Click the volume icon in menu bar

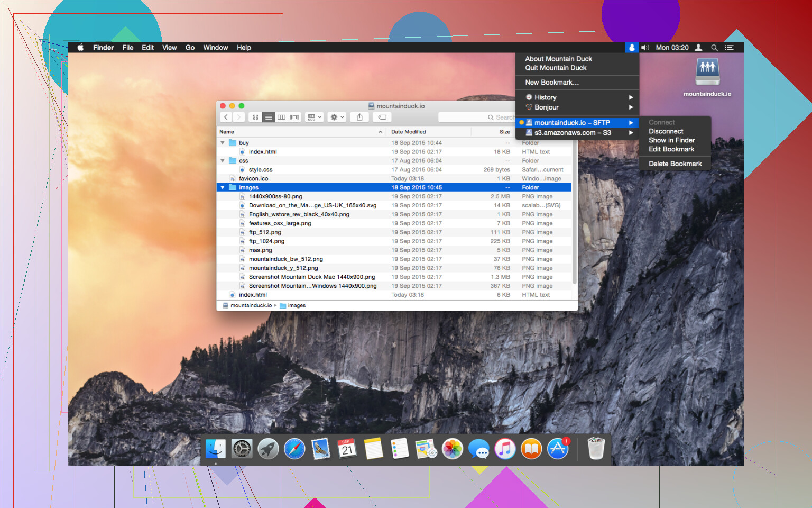point(645,48)
